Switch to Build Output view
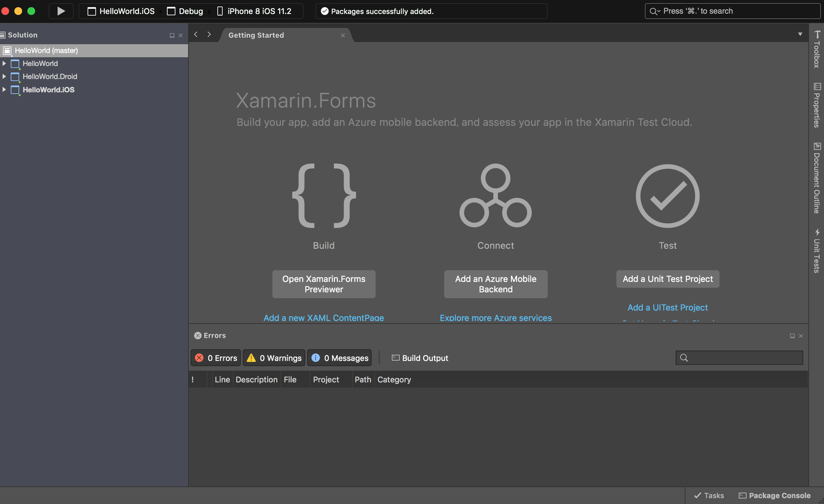Screen dimensions: 824x504 pyautogui.click(x=420, y=358)
